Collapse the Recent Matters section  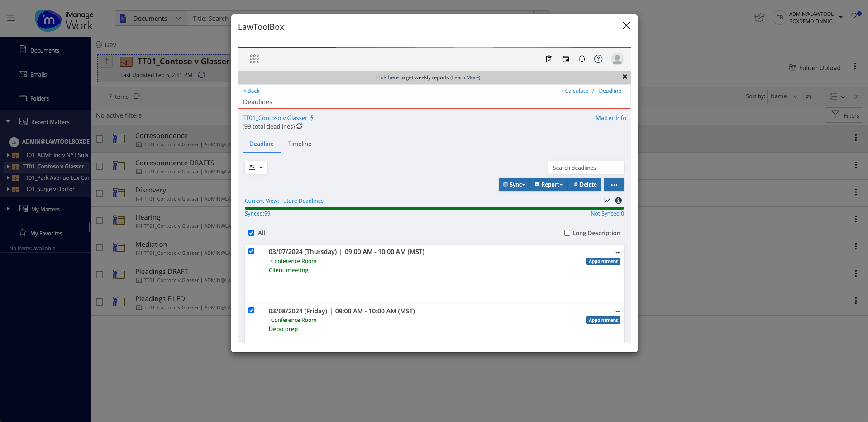click(x=8, y=122)
